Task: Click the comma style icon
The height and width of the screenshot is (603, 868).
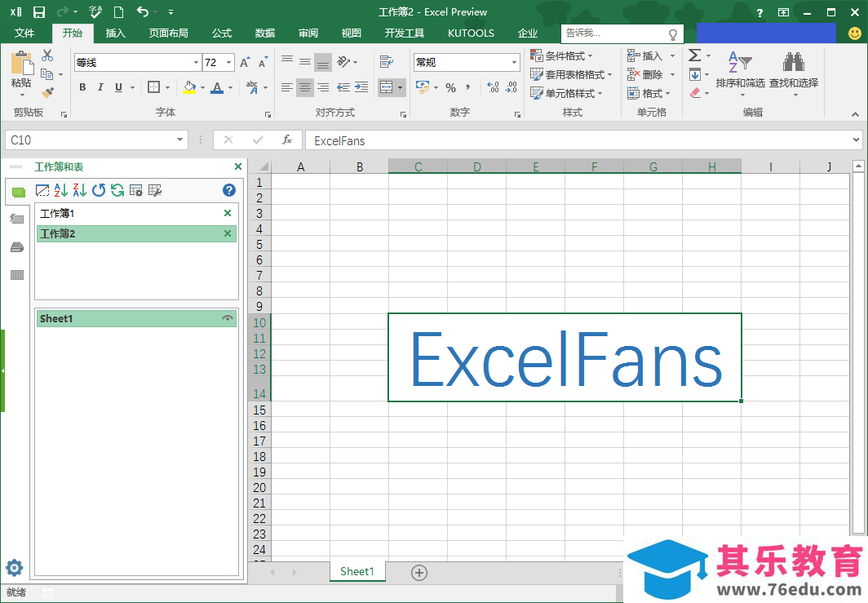Action: [467, 87]
